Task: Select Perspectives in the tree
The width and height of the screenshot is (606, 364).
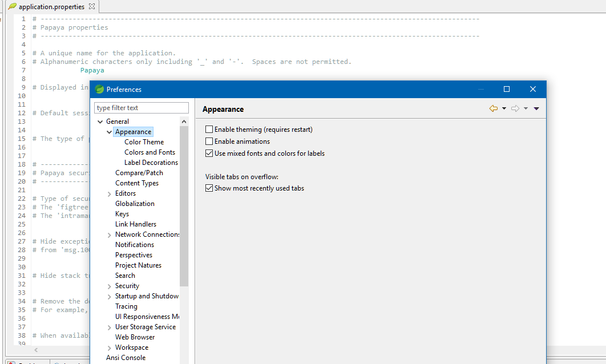Action: tap(134, 255)
